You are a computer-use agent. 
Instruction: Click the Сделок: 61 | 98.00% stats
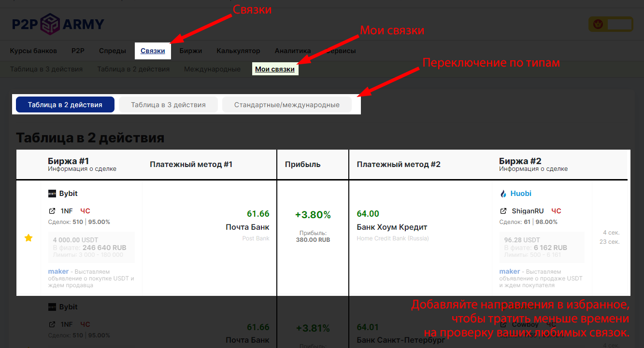[529, 222]
